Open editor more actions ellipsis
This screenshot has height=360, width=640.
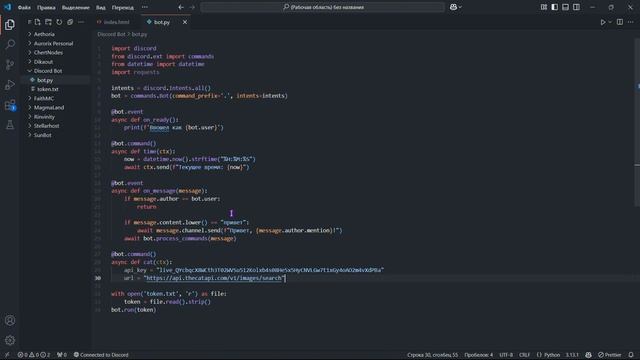631,22
